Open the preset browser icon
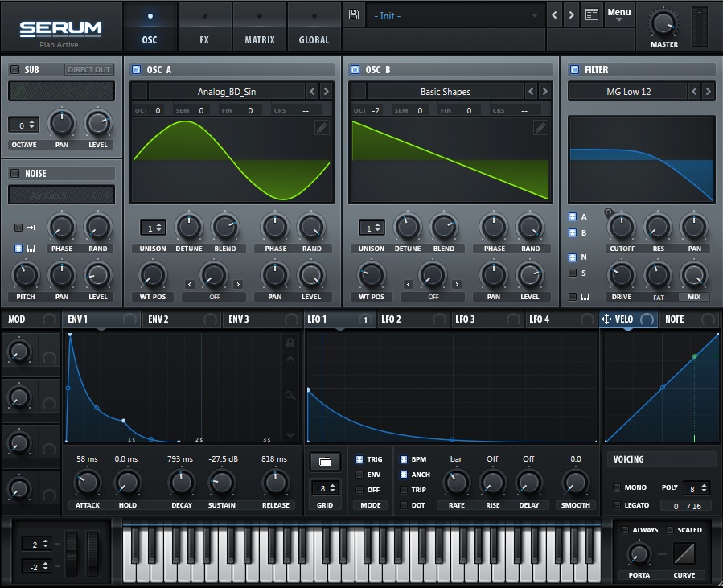The image size is (723, 588). click(592, 14)
